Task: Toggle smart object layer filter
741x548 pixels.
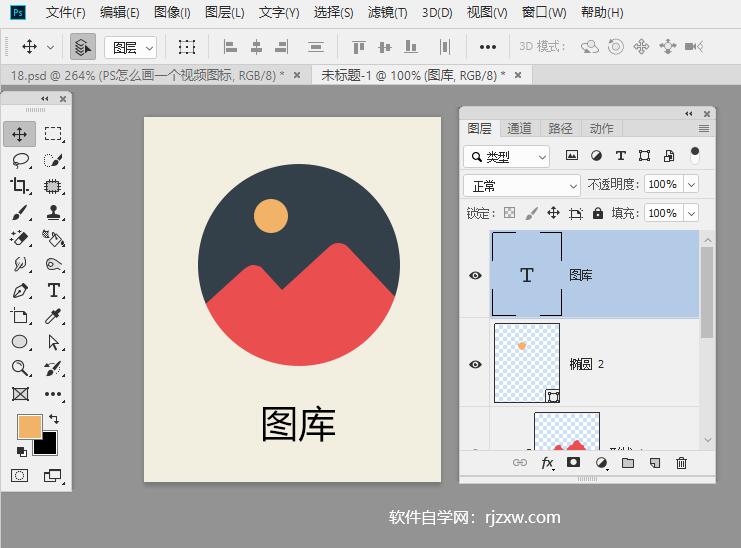Action: coord(669,155)
